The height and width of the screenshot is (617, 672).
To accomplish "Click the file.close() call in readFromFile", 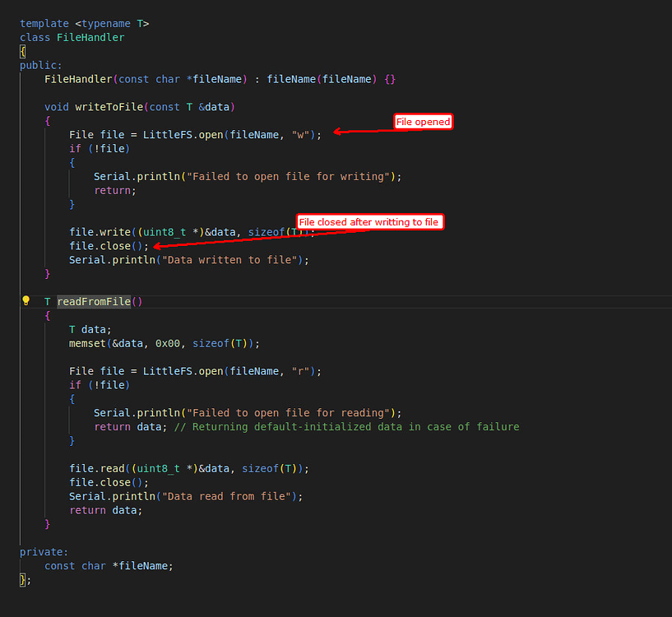I will coord(103,482).
